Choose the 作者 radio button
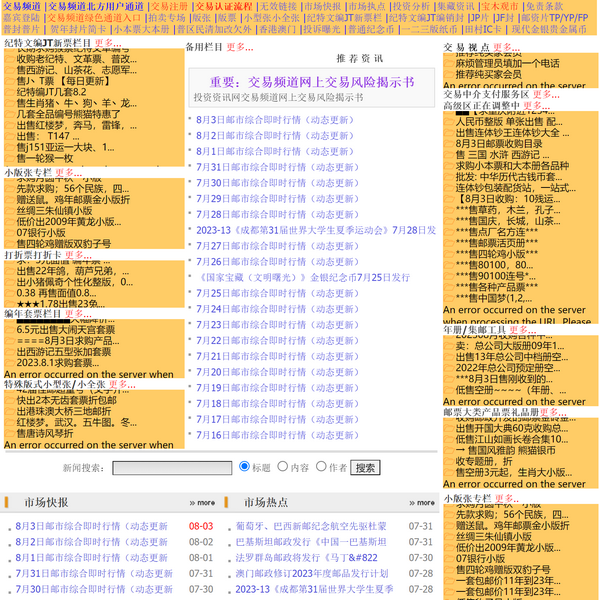The image size is (600, 600). pyautogui.click(x=320, y=467)
